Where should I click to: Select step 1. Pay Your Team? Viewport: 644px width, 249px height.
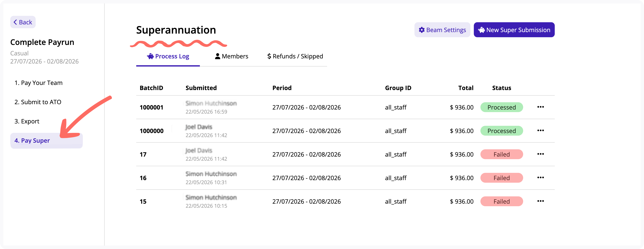pyautogui.click(x=38, y=83)
